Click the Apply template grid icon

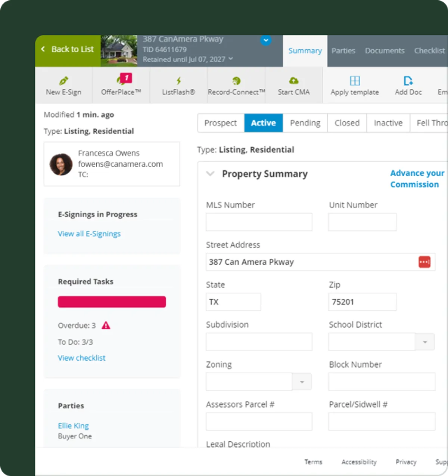(355, 81)
